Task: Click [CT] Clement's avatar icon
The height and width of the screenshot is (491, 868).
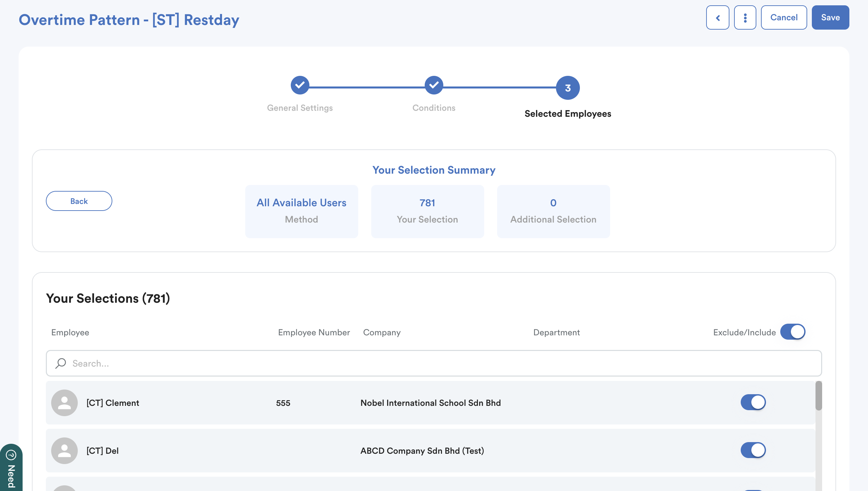Action: click(64, 403)
